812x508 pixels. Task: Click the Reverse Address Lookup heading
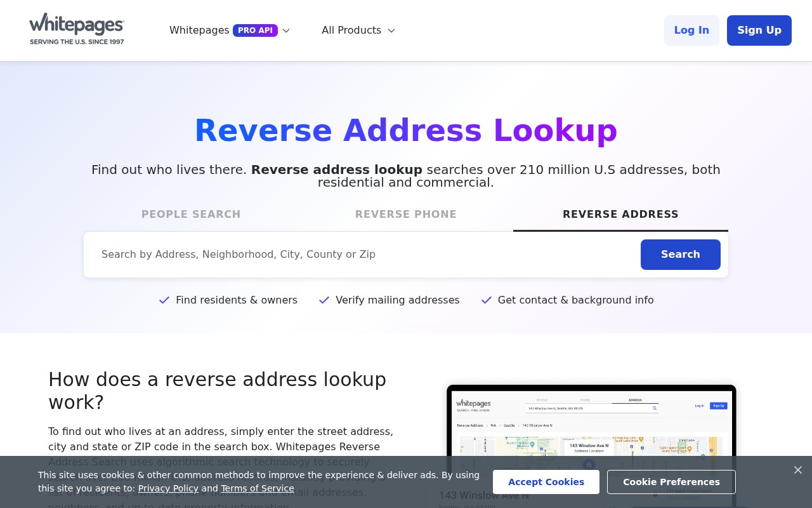[406, 130]
